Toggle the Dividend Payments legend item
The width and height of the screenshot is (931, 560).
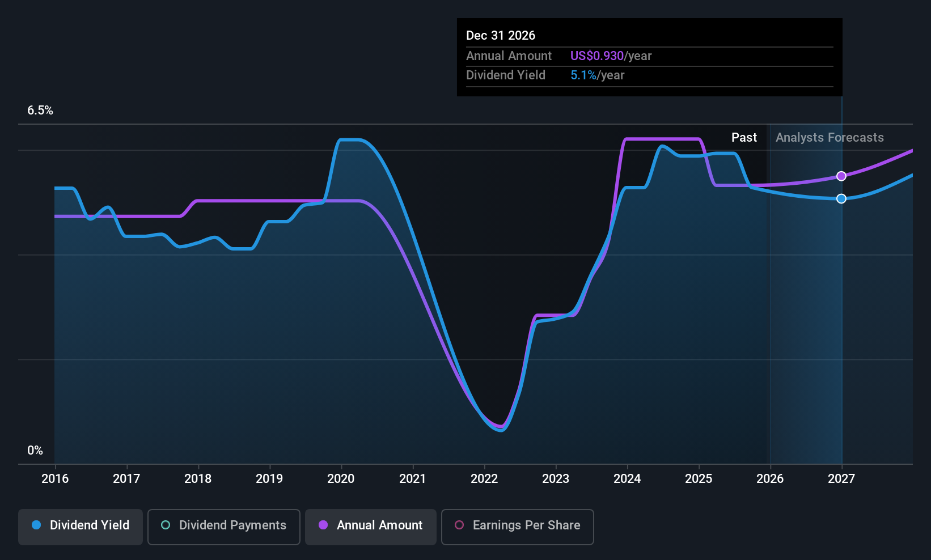click(223, 525)
